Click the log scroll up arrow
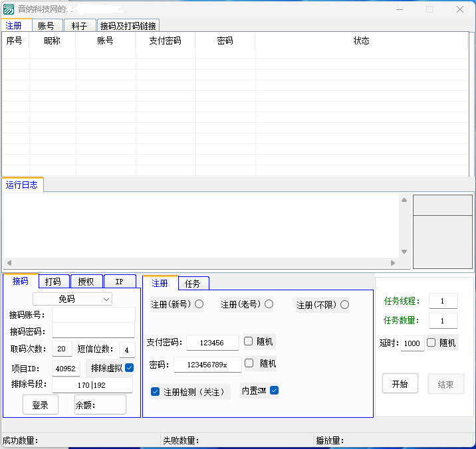476x449 pixels. [404, 200]
